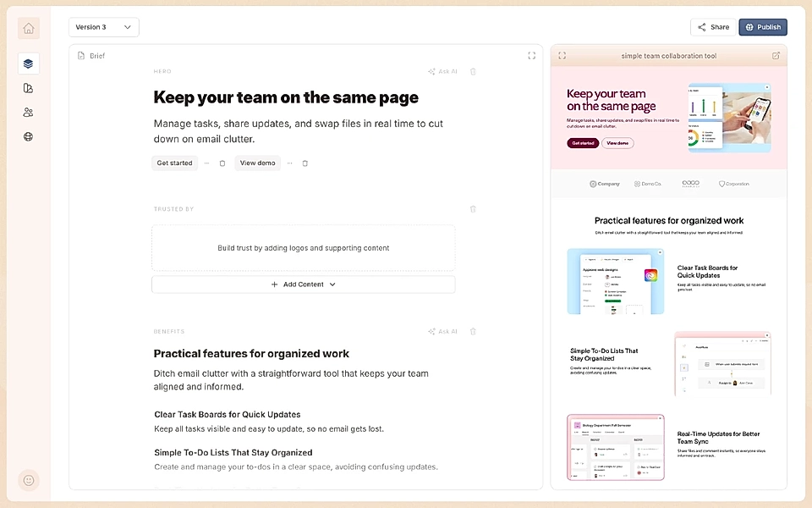
Task: Click the Share button
Action: [713, 26]
